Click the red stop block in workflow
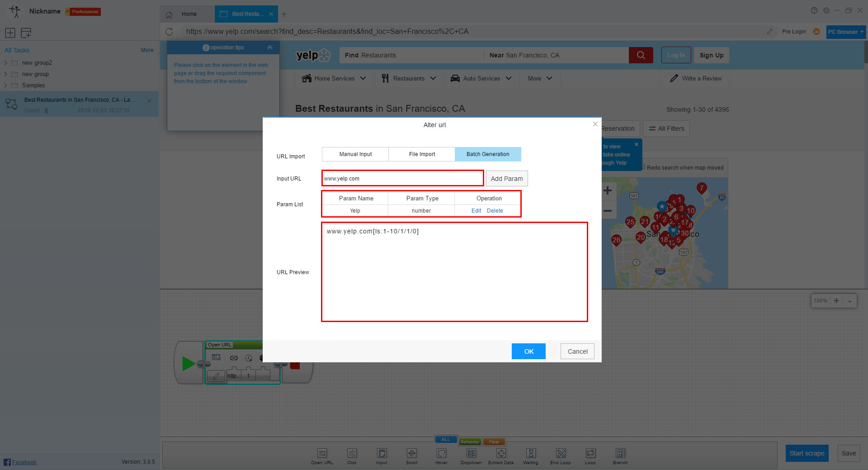Image resolution: width=868 pixels, height=470 pixels. 295,366
